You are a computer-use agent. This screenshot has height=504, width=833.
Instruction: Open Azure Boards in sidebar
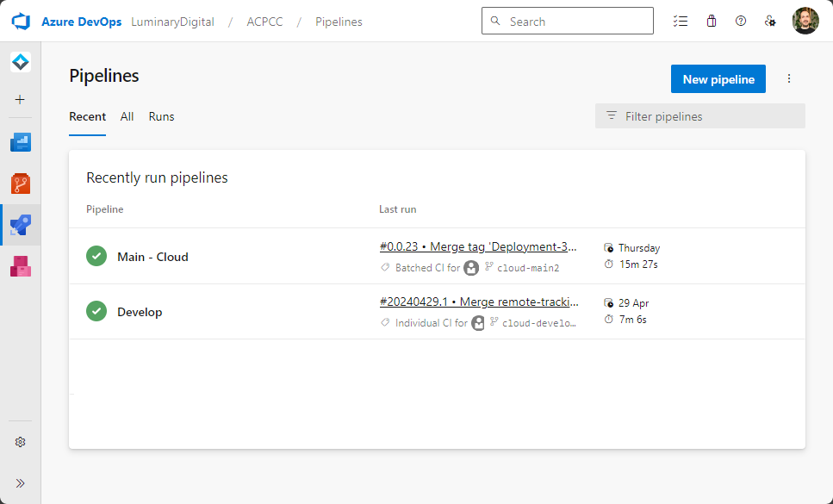point(21,142)
